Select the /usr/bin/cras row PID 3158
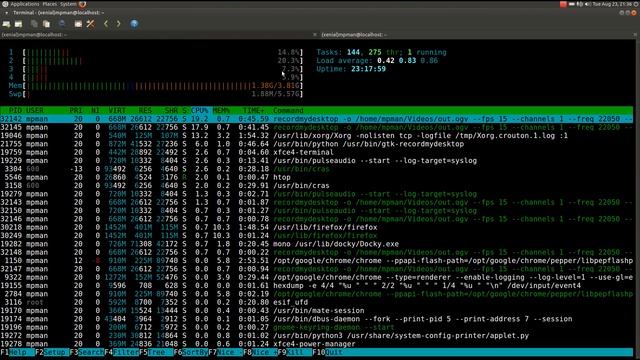Viewport: 640px width, 360px height. click(316, 186)
